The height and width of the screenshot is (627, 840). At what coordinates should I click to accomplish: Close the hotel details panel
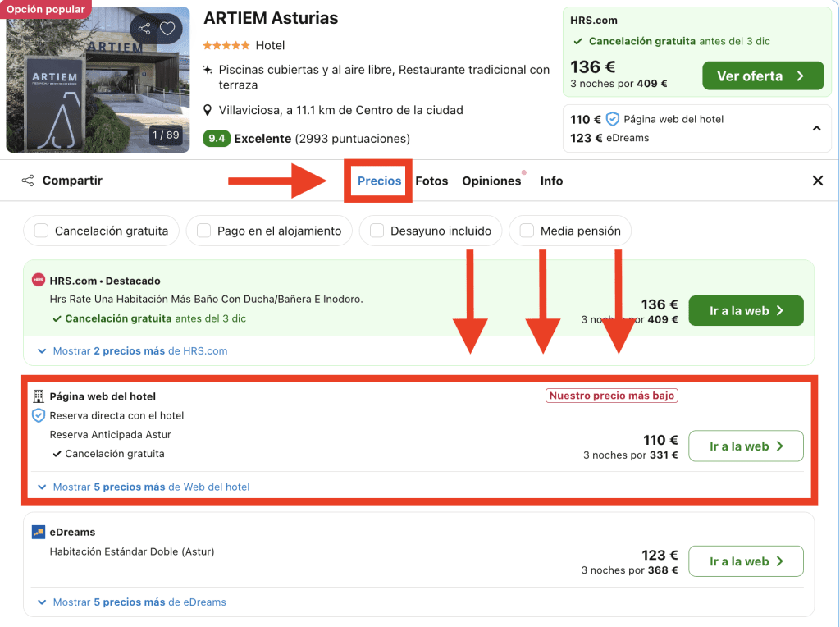pos(817,181)
